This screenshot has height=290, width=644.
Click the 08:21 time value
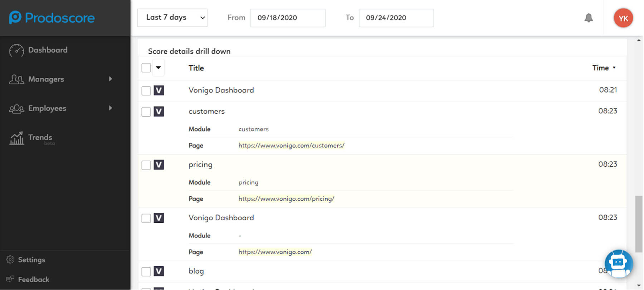click(x=608, y=90)
